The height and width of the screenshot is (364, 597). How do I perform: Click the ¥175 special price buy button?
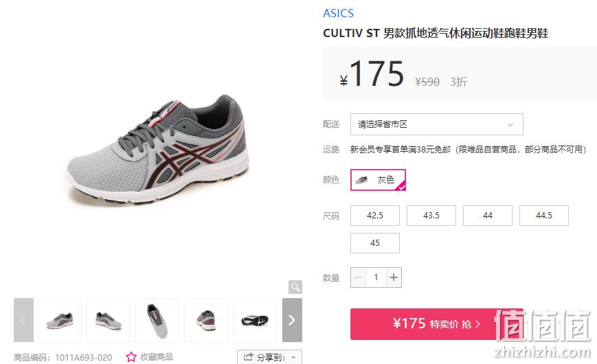pos(437,324)
